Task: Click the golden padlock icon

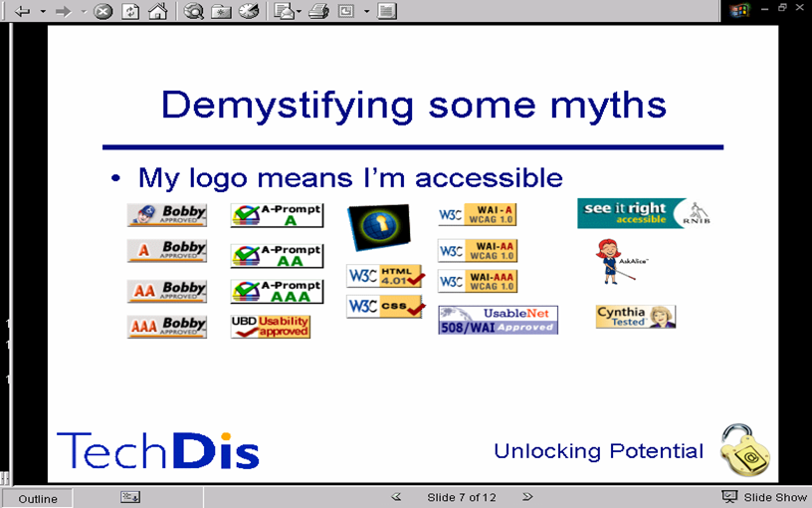Action: pos(744,450)
